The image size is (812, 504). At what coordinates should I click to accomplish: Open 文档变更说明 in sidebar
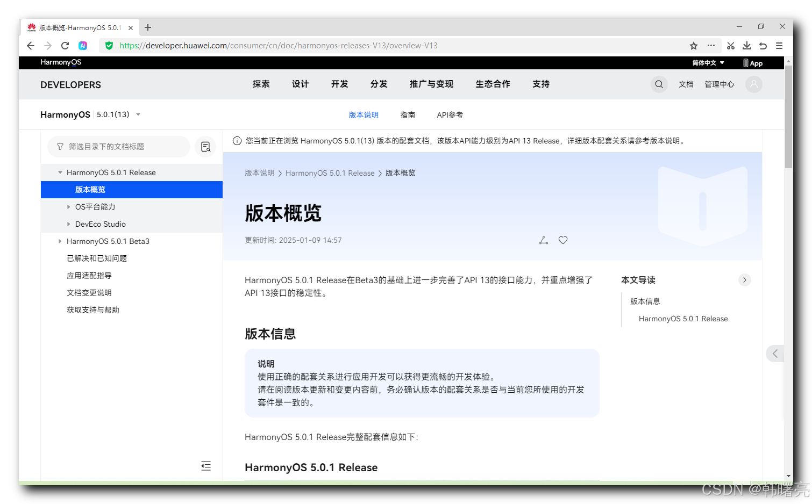click(89, 293)
